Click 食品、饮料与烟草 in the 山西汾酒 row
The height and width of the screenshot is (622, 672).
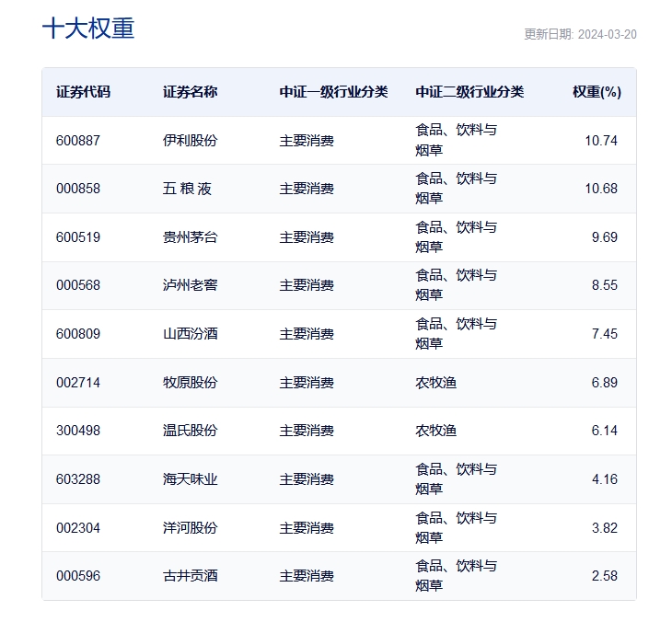pos(456,333)
